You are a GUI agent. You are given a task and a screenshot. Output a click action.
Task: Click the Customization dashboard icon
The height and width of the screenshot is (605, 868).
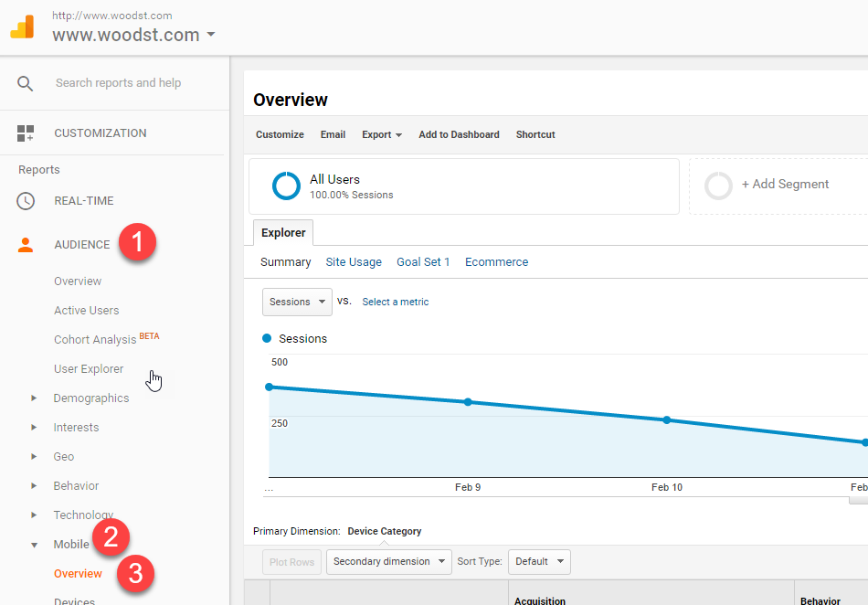26,133
